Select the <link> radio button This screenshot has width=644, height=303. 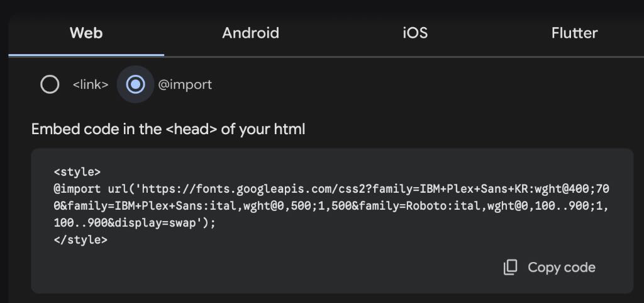[x=50, y=84]
